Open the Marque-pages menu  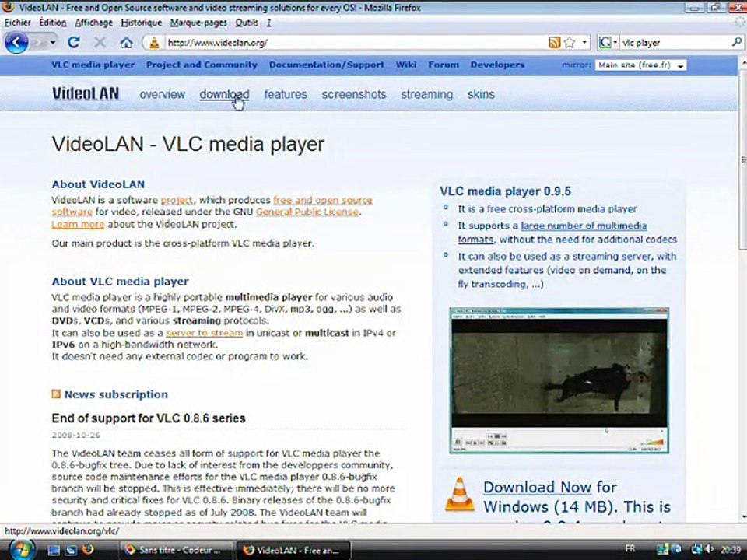click(198, 23)
